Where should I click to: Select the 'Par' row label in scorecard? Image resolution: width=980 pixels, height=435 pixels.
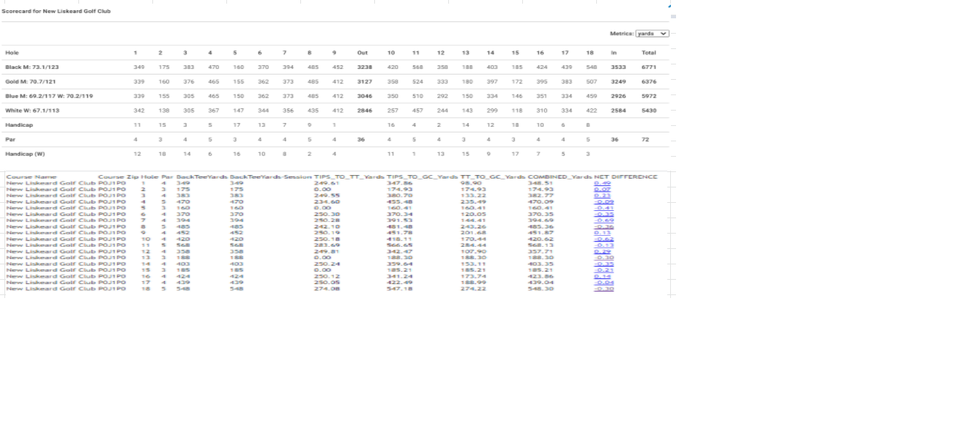click(10, 139)
